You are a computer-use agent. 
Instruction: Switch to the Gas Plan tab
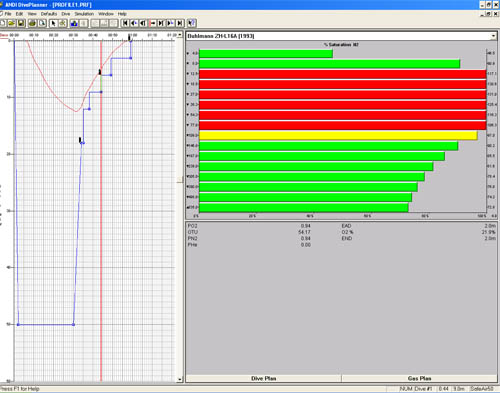tap(419, 378)
